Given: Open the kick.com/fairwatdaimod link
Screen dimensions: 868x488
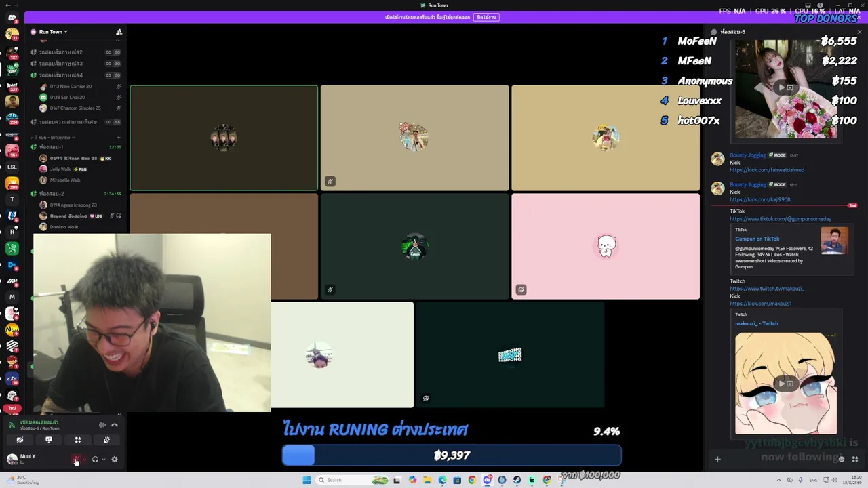Looking at the screenshot, I should pyautogui.click(x=767, y=170).
